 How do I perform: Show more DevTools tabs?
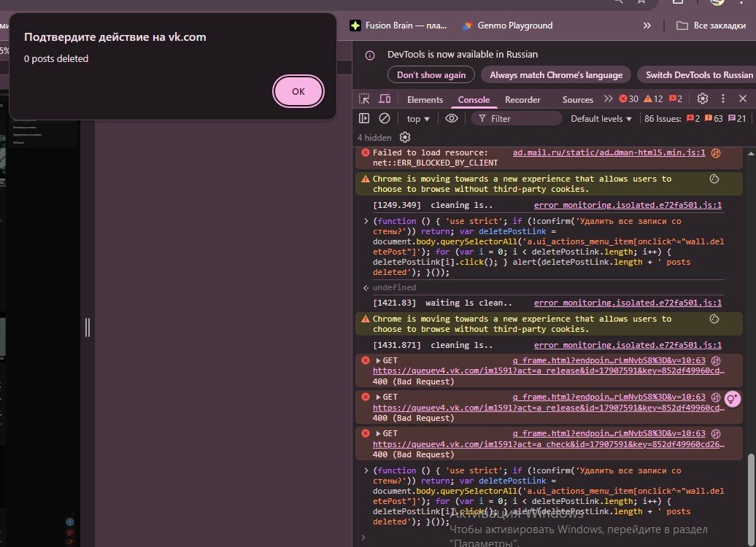[x=608, y=98]
